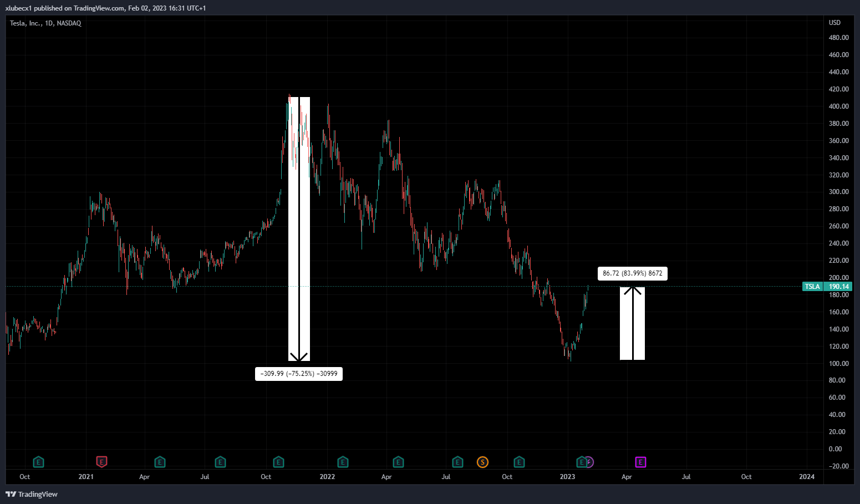Screen dimensions: 860x504
Task: Click the 190.14 current price label
Action: pyautogui.click(x=838, y=287)
